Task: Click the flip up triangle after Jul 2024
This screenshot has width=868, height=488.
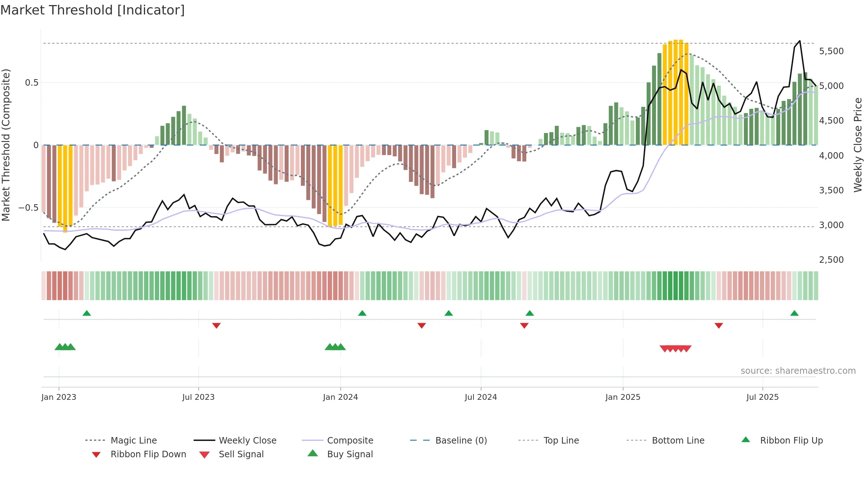Action: [x=530, y=313]
